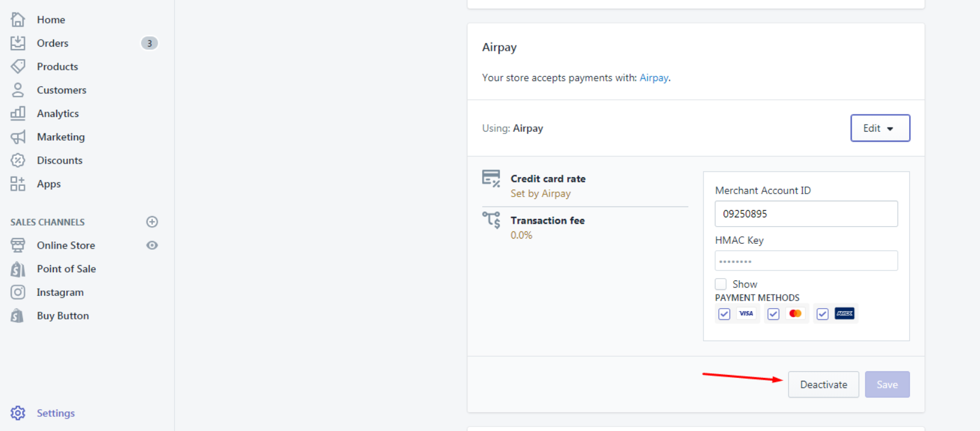Click the Orders count badge showing 3
980x431 pixels.
149,43
